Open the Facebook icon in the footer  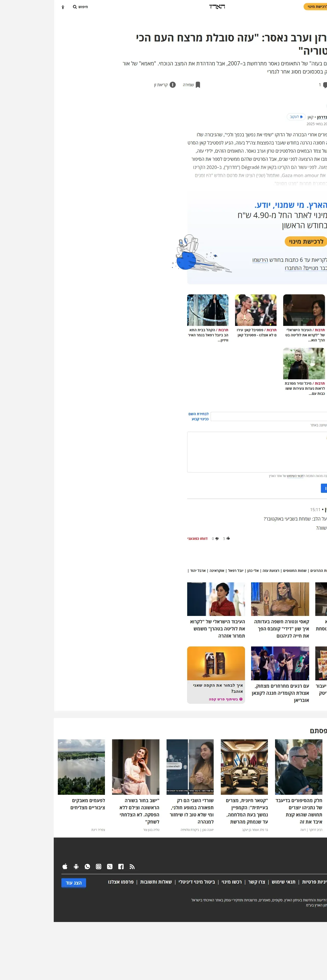[121, 866]
